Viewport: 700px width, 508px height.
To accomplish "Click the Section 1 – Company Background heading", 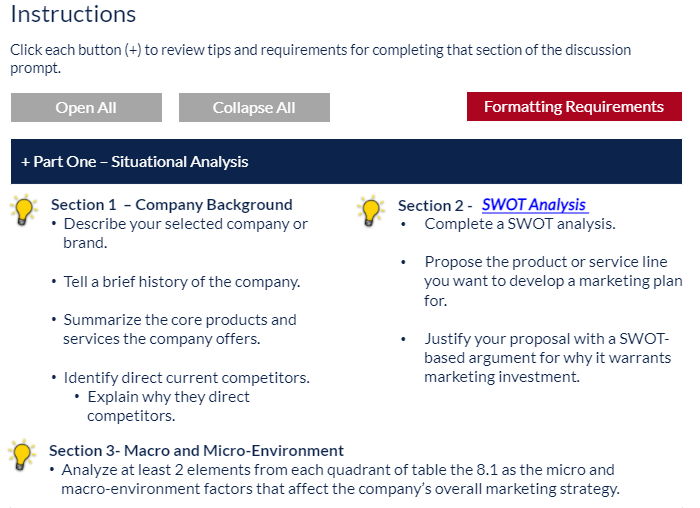I will pos(172,204).
